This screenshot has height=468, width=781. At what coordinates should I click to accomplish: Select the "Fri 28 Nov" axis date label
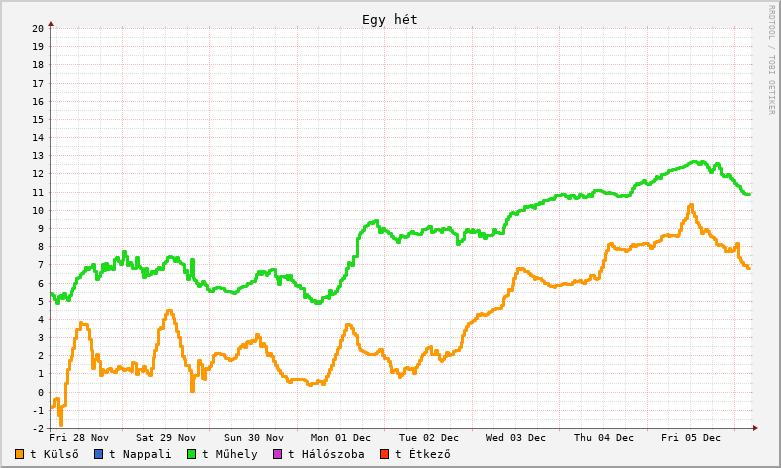point(79,438)
